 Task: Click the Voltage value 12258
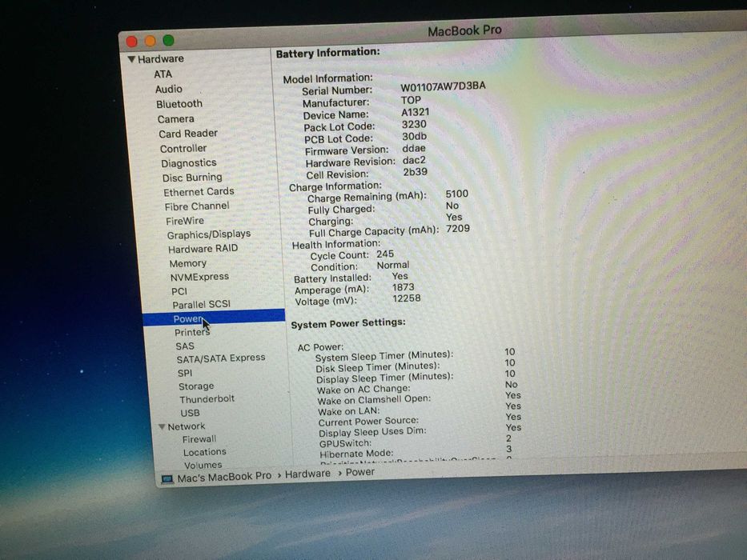407,298
